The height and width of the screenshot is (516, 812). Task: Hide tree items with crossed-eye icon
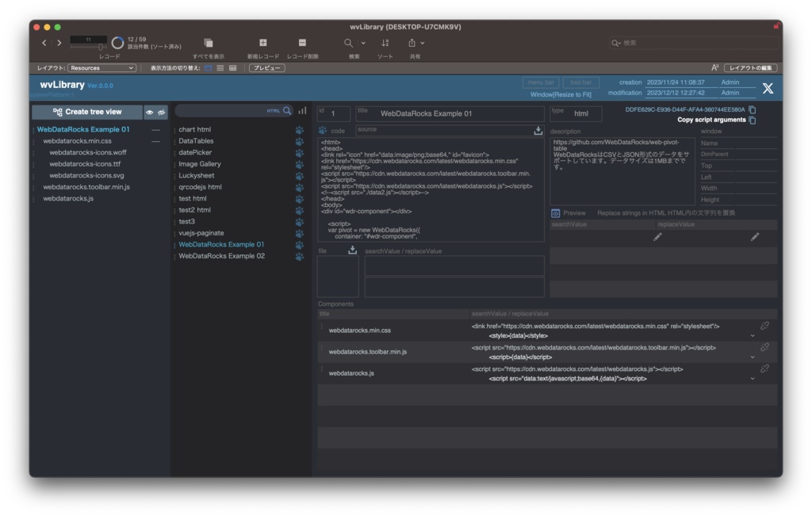coord(162,113)
